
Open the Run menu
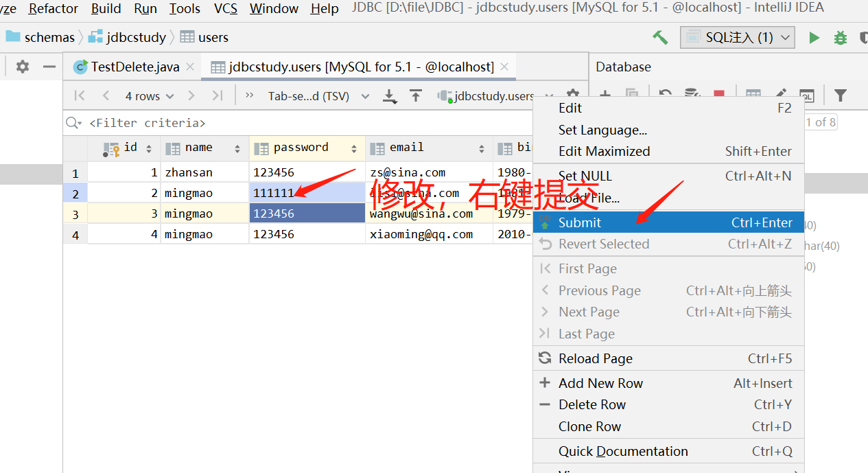tap(145, 8)
